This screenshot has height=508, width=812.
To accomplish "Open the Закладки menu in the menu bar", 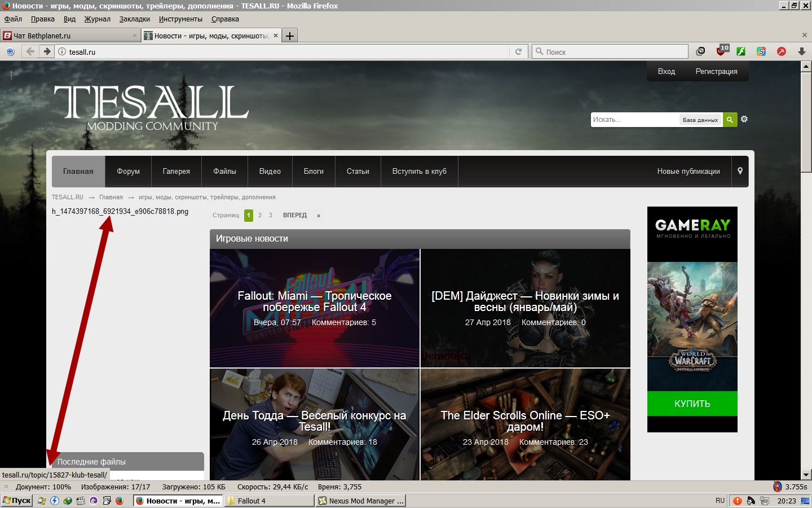I will click(134, 19).
